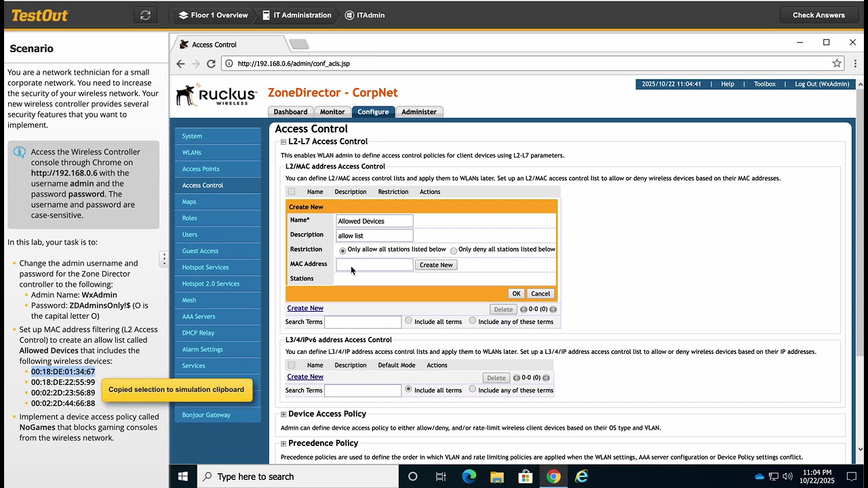
Task: Log Out WxAdmin
Action: [x=822, y=84]
